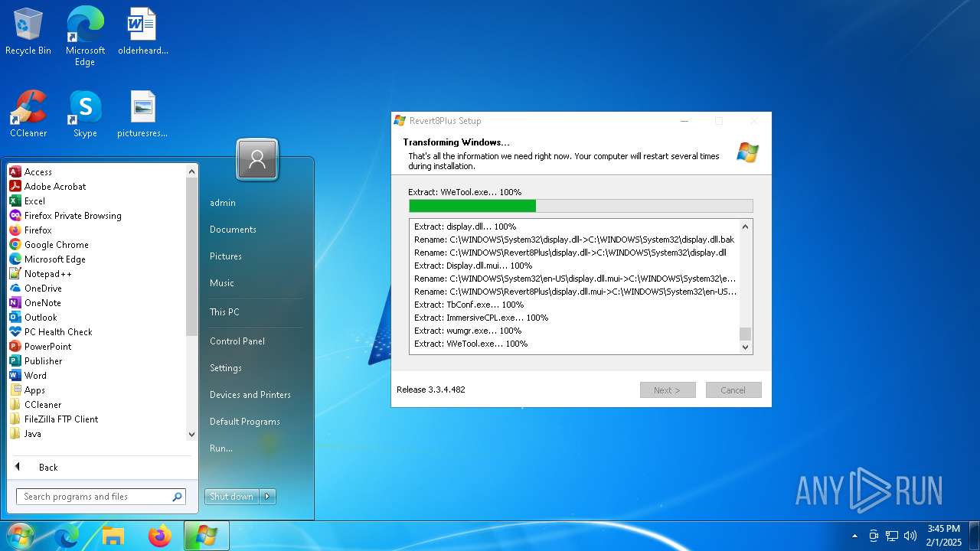This screenshot has height=551, width=980.
Task: Show hidden icons in the system tray
Action: (854, 536)
